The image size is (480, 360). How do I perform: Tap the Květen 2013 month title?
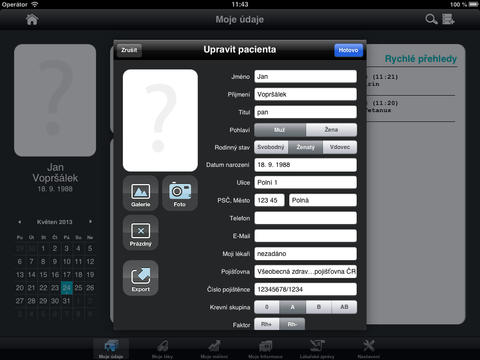(55, 222)
